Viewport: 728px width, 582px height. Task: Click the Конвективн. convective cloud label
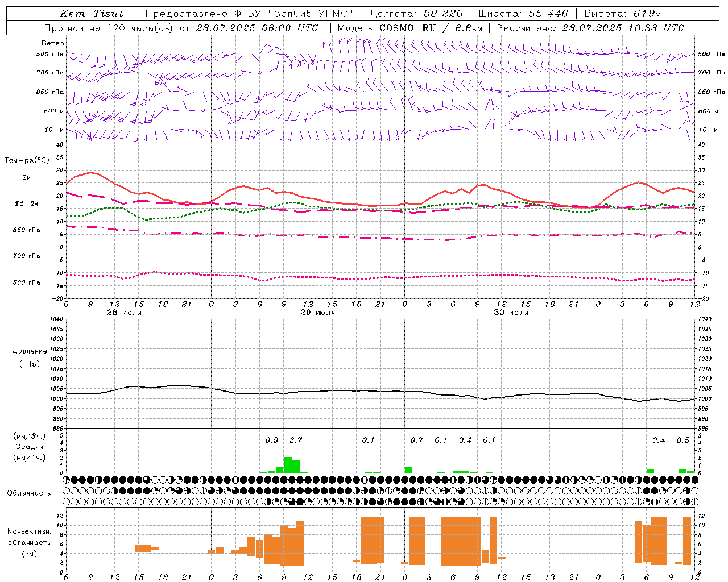[x=30, y=531]
